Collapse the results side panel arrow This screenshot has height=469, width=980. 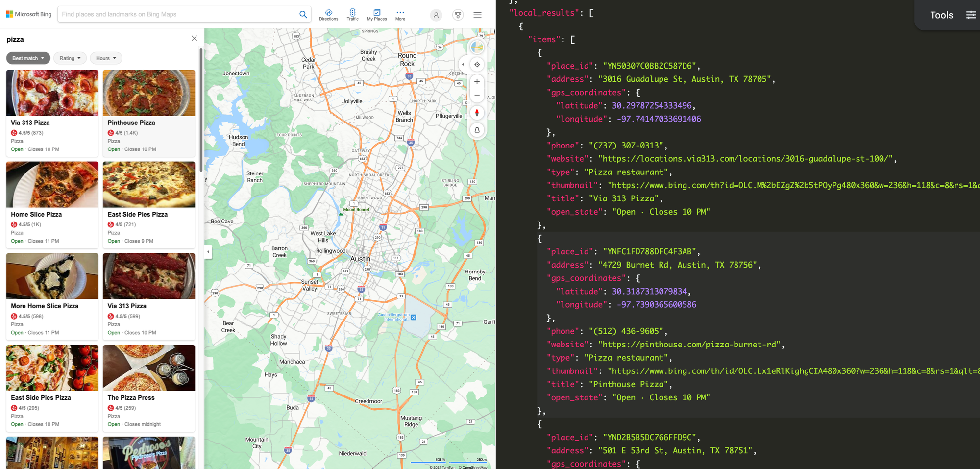pos(208,252)
